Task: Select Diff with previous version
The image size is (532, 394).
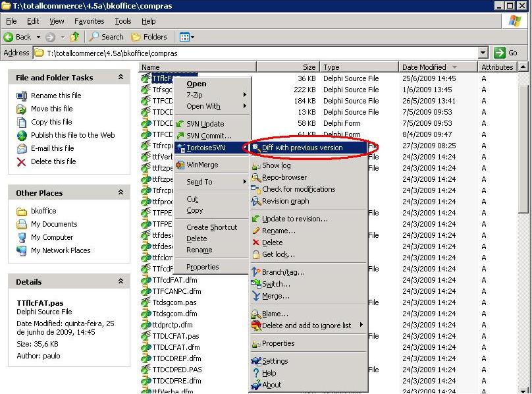Action: 308,148
